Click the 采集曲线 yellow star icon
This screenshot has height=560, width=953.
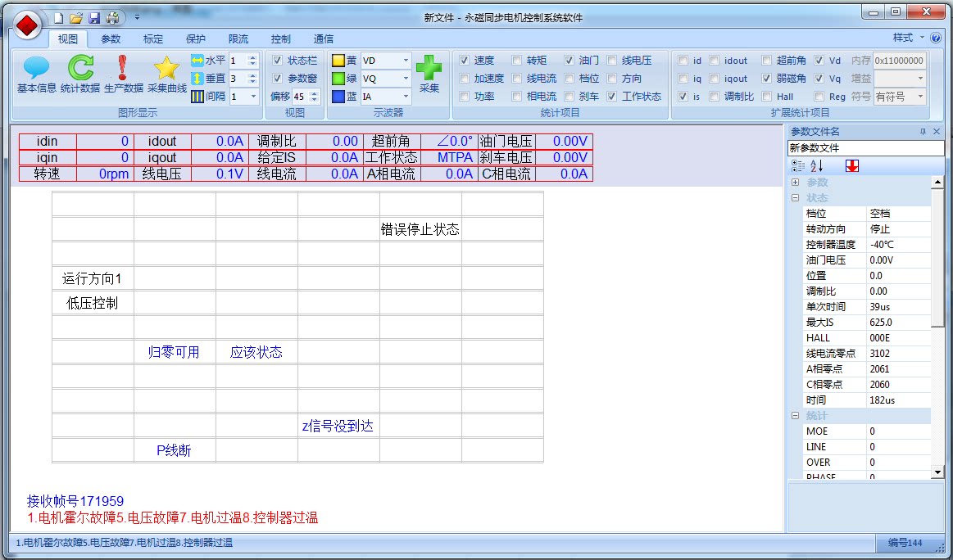(x=167, y=75)
